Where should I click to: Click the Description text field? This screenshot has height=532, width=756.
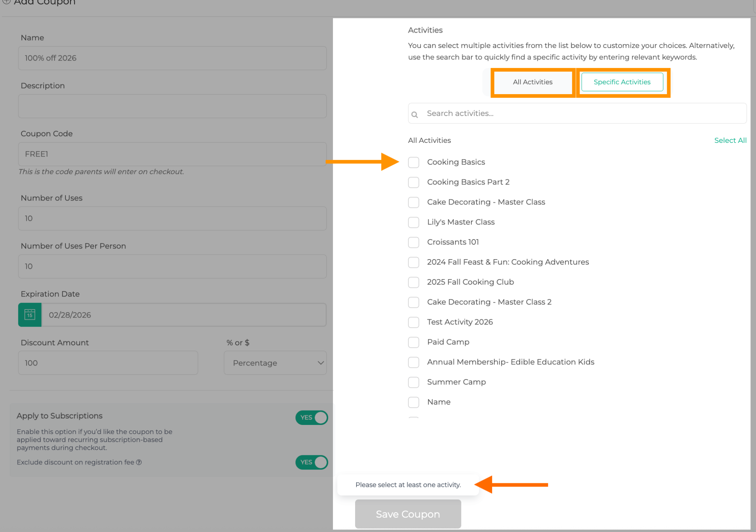coord(172,106)
